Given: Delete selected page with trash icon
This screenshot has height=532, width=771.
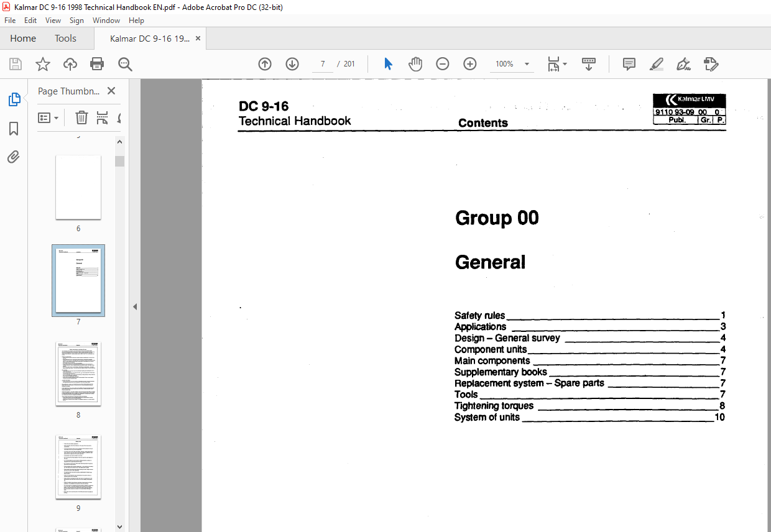Looking at the screenshot, I should pyautogui.click(x=81, y=117).
